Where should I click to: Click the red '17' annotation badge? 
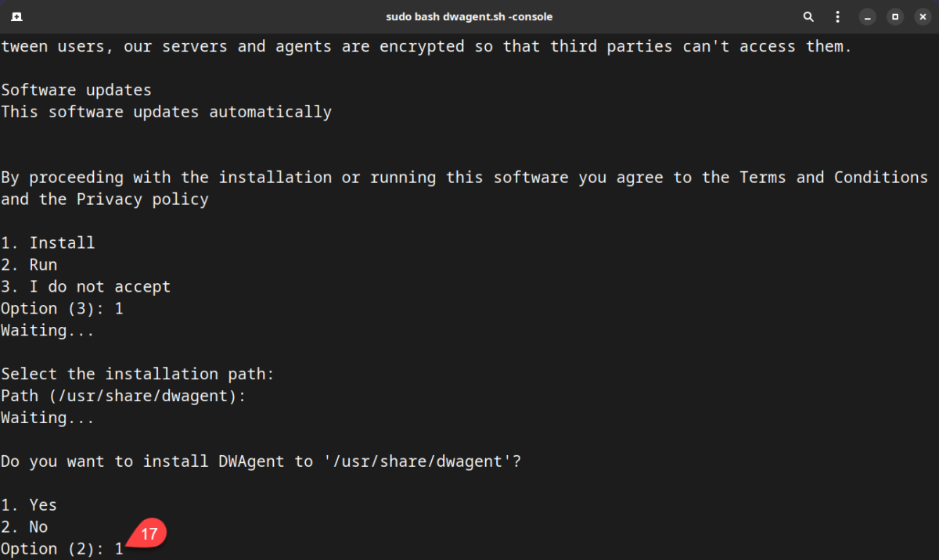click(148, 533)
